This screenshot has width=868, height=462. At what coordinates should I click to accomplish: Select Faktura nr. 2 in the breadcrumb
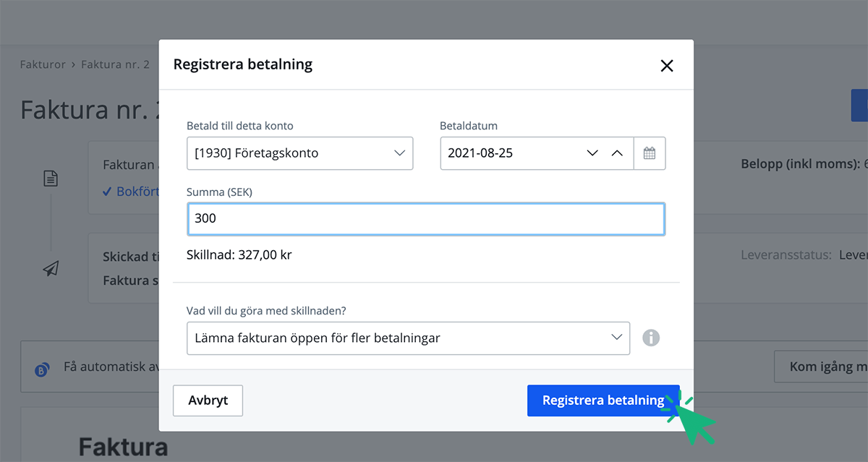[116, 64]
